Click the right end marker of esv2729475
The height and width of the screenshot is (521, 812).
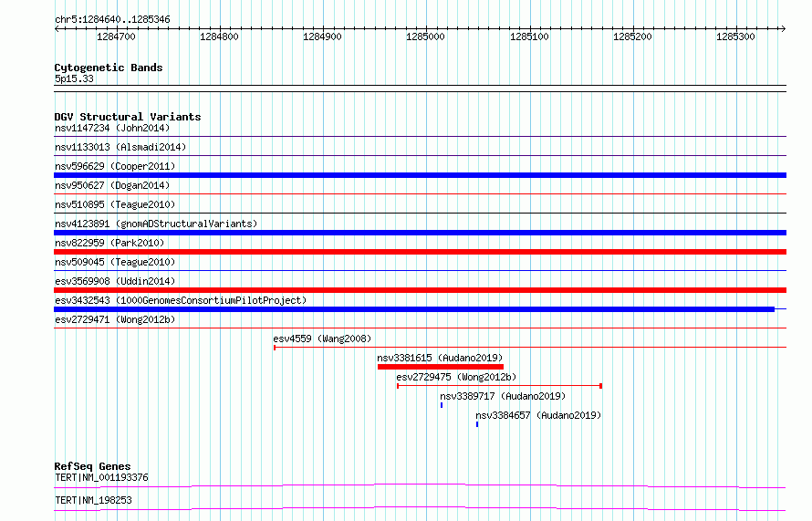[x=600, y=386]
